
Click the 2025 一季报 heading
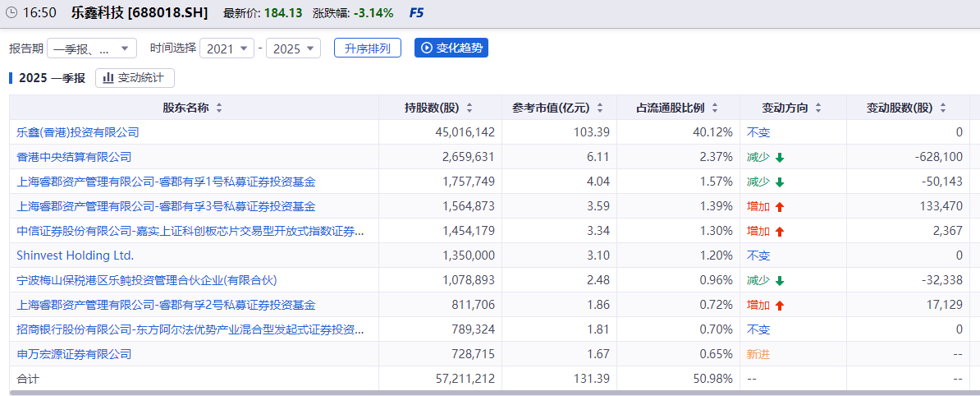pyautogui.click(x=52, y=78)
